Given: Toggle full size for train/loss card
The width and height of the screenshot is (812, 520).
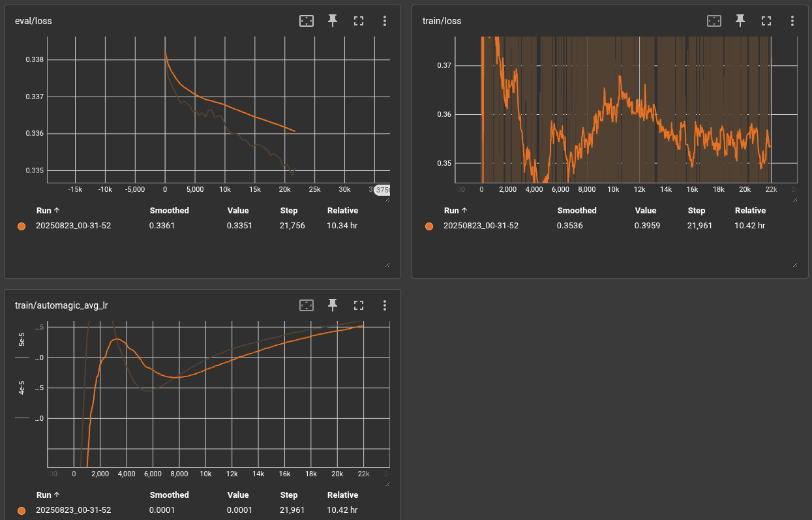Looking at the screenshot, I should (766, 21).
